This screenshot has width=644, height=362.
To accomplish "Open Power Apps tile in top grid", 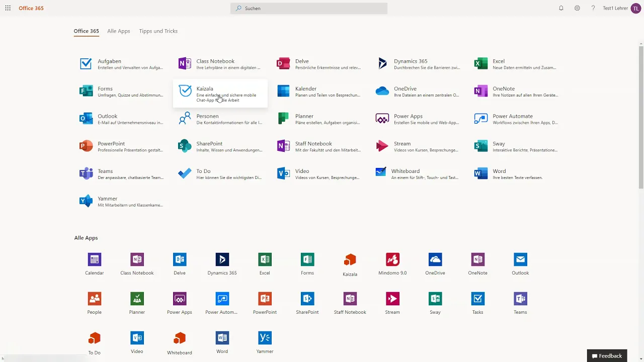I will 418,119.
